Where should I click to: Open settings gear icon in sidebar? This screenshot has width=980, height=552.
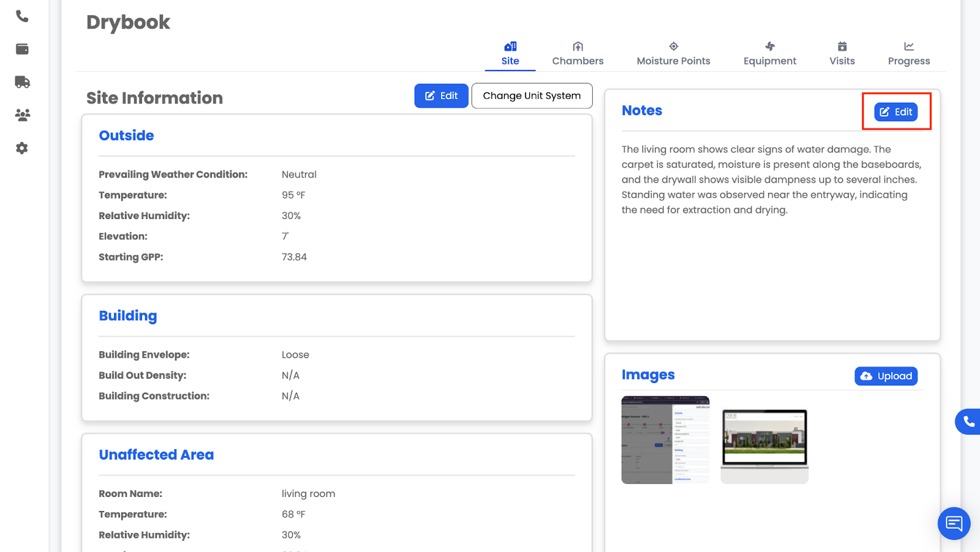[x=22, y=148]
